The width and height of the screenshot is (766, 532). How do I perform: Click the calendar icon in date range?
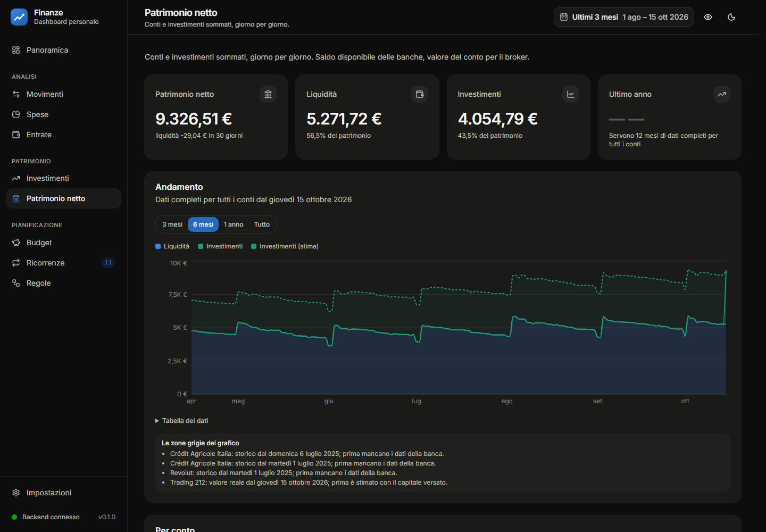(x=564, y=17)
